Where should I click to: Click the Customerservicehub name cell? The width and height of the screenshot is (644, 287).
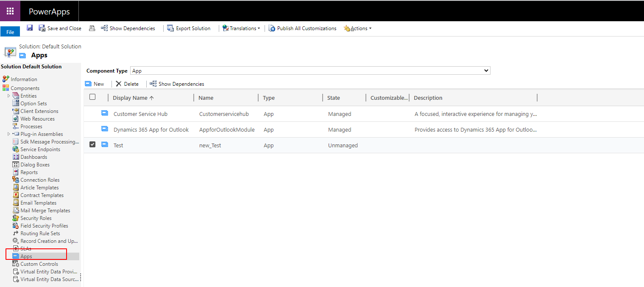point(224,114)
